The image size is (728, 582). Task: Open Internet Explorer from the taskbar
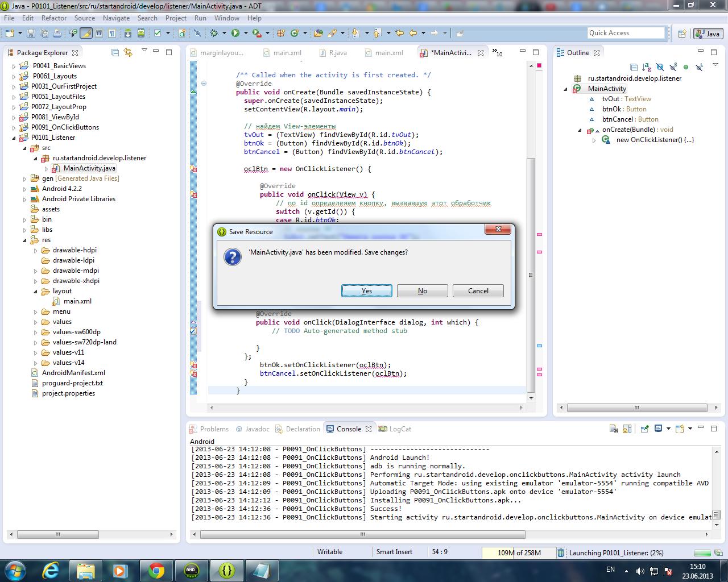(x=51, y=570)
